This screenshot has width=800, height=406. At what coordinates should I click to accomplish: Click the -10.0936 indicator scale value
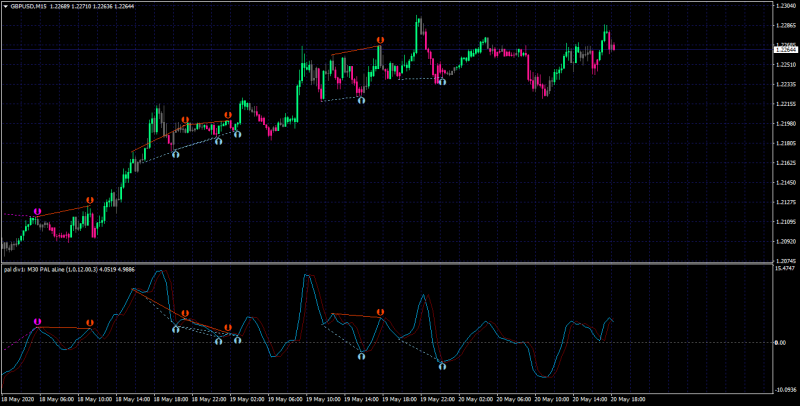click(785, 390)
